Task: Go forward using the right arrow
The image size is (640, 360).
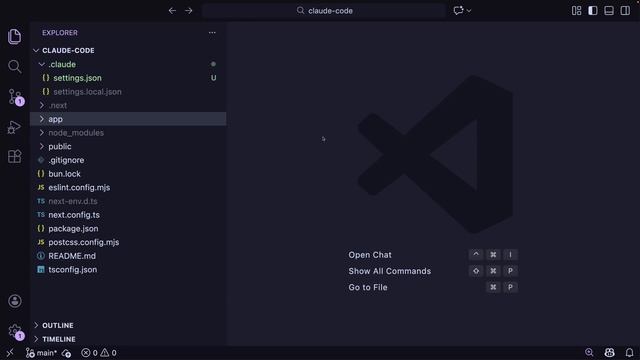Action: click(189, 11)
